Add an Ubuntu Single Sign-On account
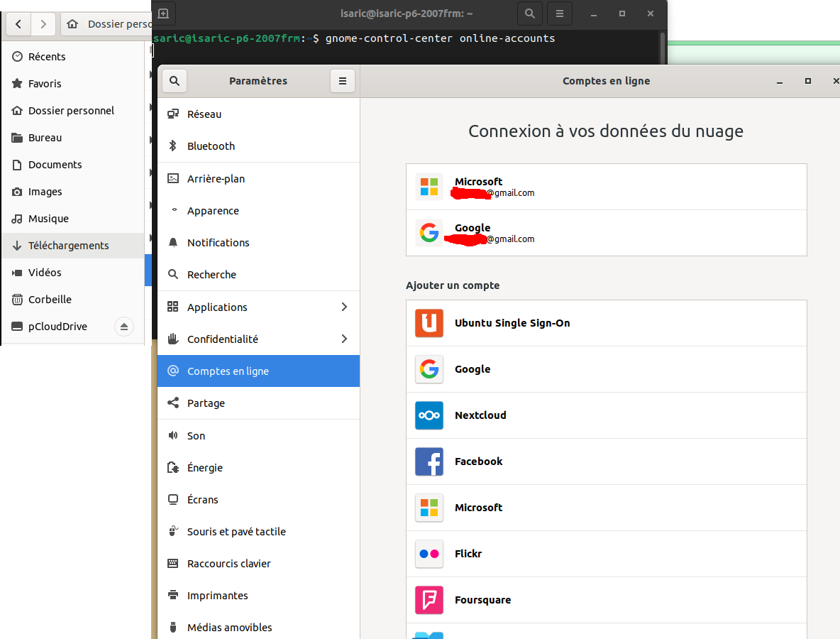 click(607, 323)
